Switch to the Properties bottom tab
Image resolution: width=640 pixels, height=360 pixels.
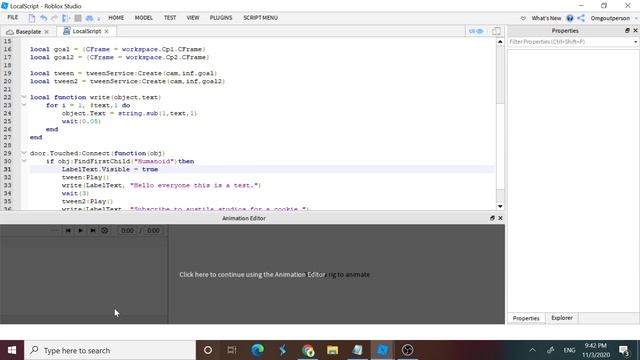click(x=526, y=318)
